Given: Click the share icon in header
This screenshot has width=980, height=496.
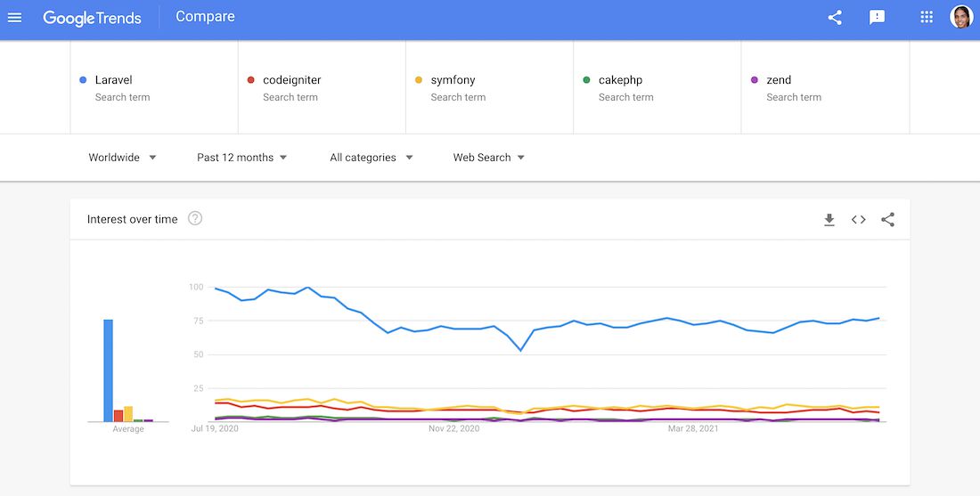Looking at the screenshot, I should (x=835, y=18).
